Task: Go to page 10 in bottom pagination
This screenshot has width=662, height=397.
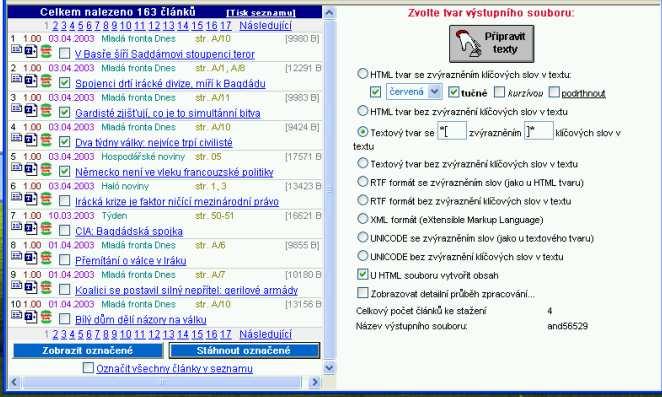Action: coord(125,334)
